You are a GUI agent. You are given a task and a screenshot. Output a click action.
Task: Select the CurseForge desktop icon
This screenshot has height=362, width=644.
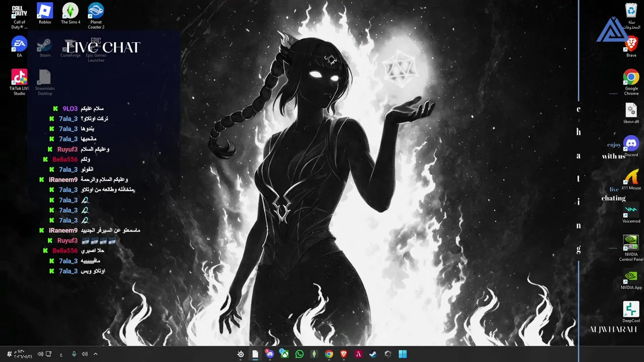70,47
